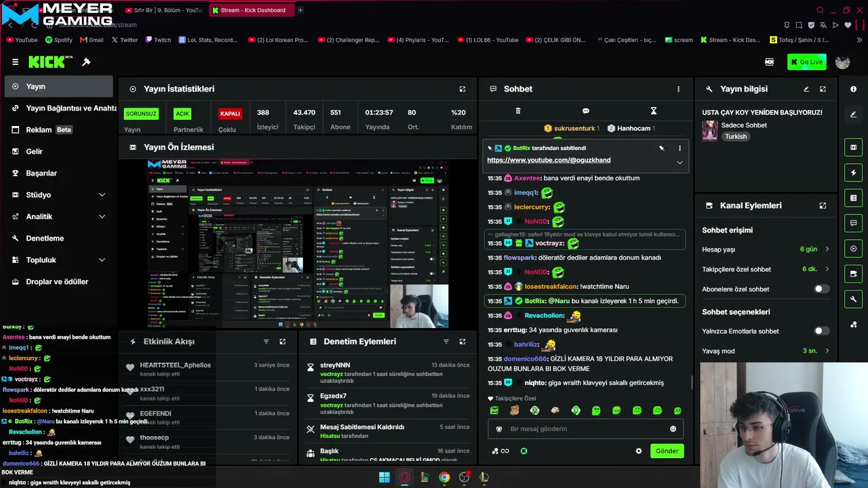Screen dimensions: 868x488
Task: Filter the Denetim Eylemleri panel
Action: [x=446, y=342]
